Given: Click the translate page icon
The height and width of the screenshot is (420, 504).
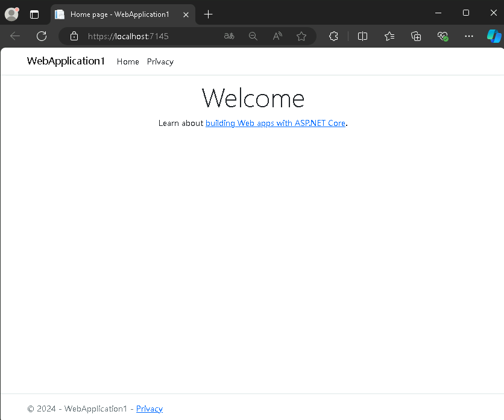Looking at the screenshot, I should (x=229, y=36).
